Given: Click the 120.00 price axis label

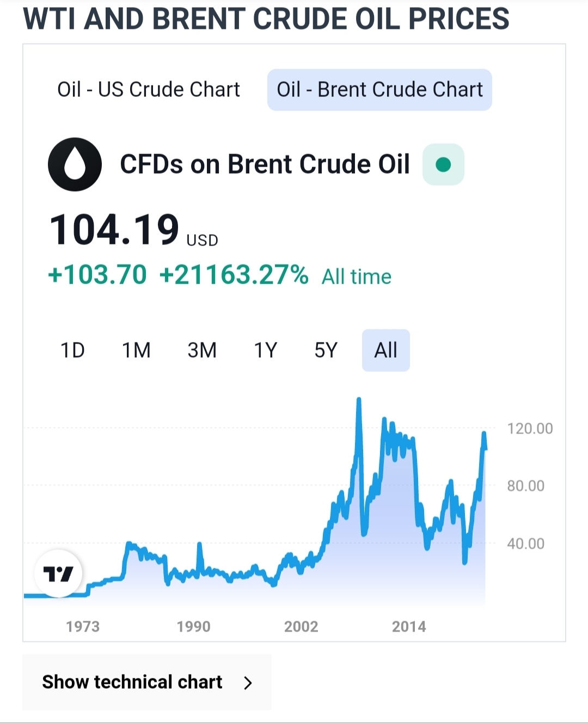Looking at the screenshot, I should tap(530, 429).
